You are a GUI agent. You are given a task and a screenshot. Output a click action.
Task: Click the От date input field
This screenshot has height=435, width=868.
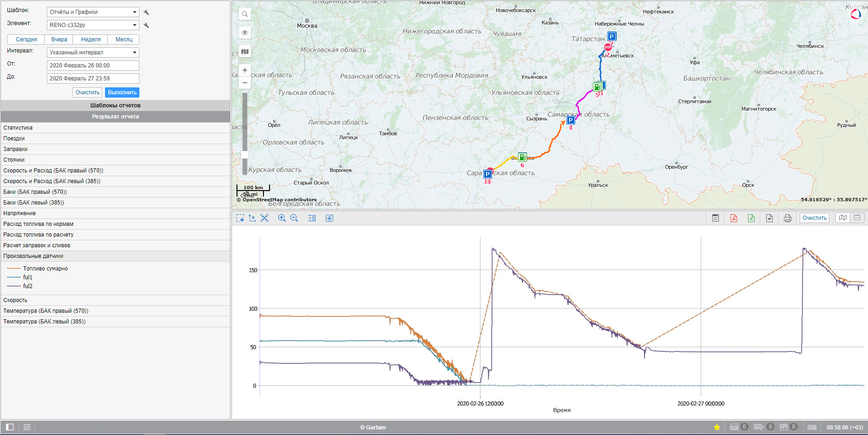93,66
